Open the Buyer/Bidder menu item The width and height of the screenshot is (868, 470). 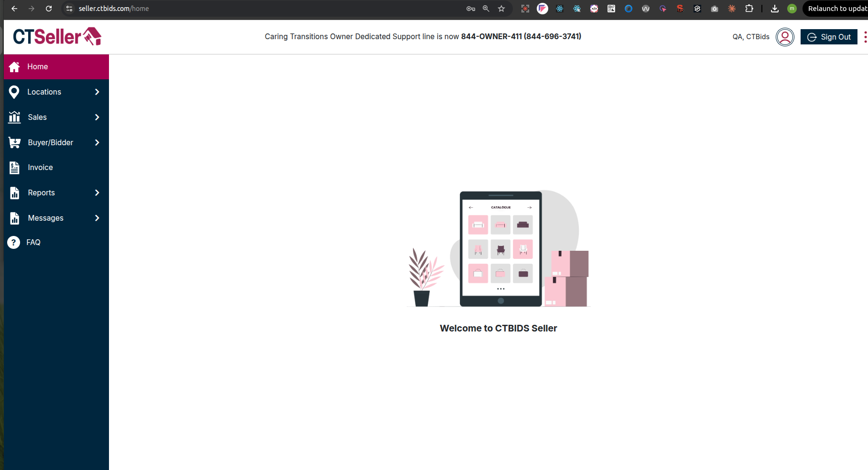51,142
